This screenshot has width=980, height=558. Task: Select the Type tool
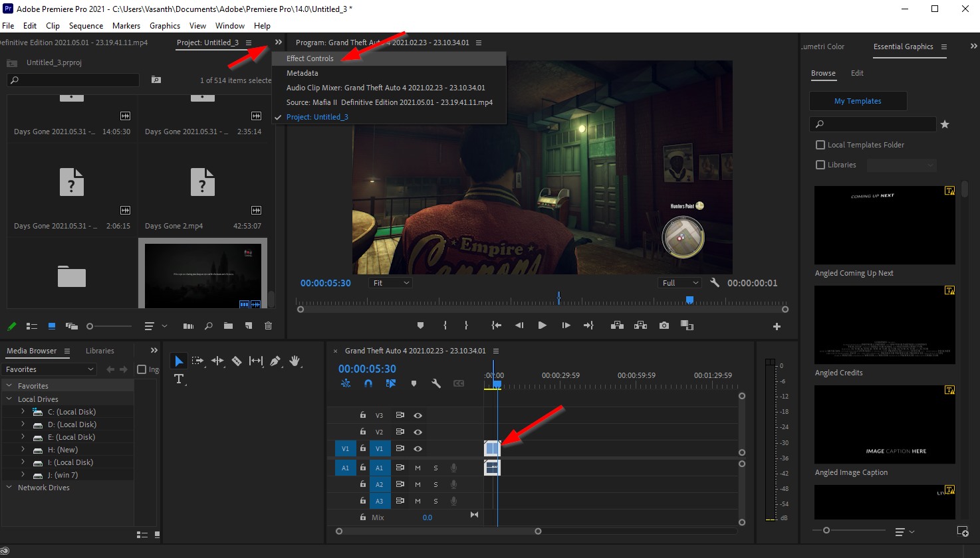click(x=178, y=379)
